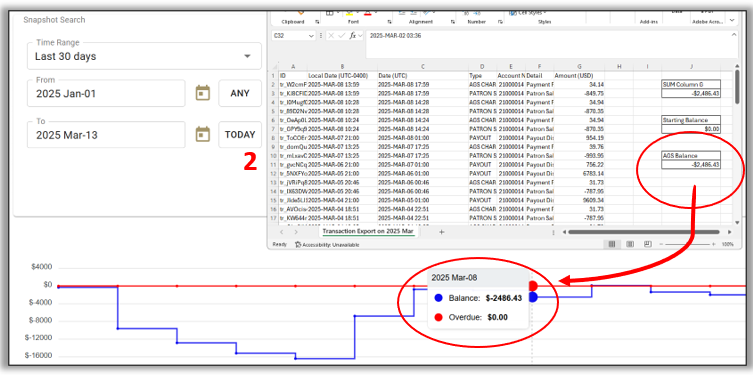The width and height of the screenshot is (753, 375).
Task: Click the Excel vertical scrollbar thumb
Action: point(737,88)
